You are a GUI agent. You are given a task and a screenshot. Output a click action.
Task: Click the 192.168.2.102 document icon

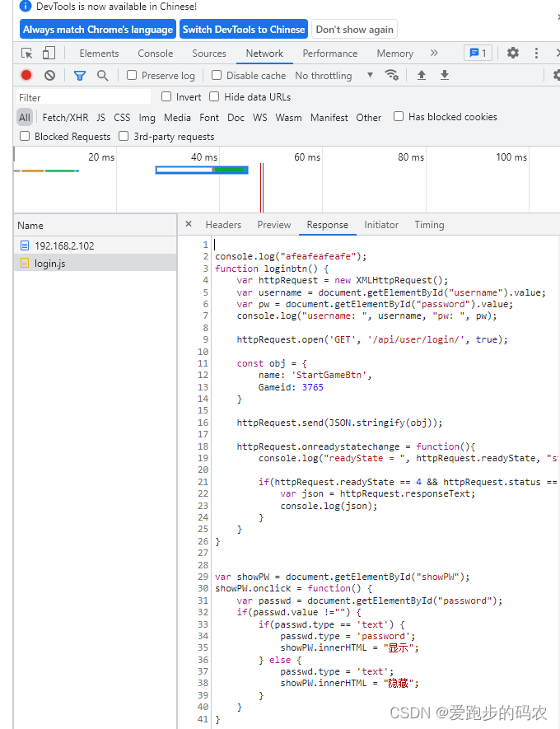tap(25, 245)
